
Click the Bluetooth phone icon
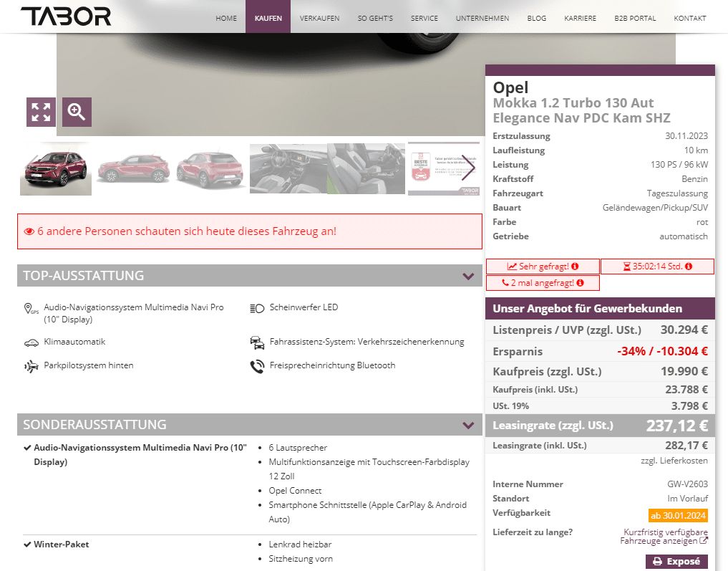[x=257, y=367]
